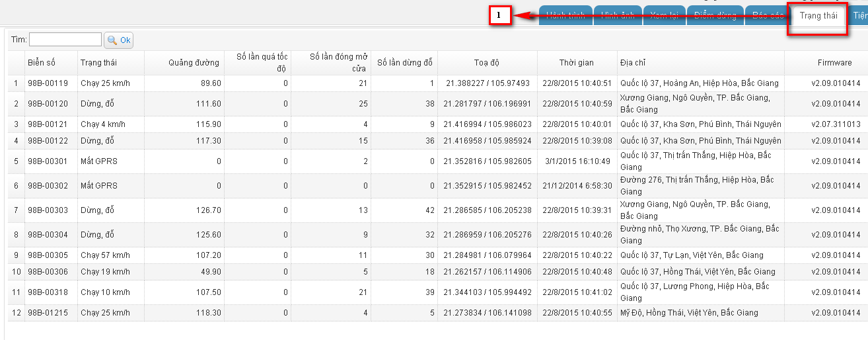868x340 pixels.
Task: Sort by Quãng đường column header
Action: click(194, 63)
